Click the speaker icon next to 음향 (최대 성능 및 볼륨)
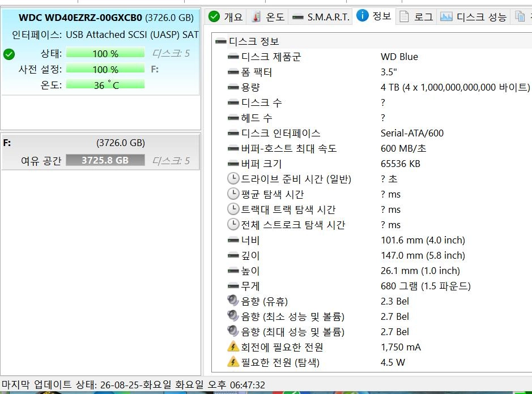Image resolution: width=532 pixels, height=394 pixels. [x=233, y=331]
